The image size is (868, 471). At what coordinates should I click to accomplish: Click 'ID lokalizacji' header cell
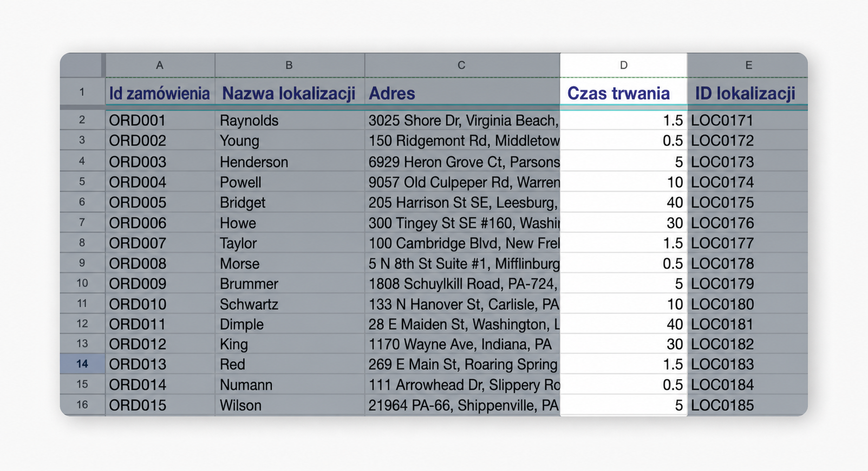point(748,93)
